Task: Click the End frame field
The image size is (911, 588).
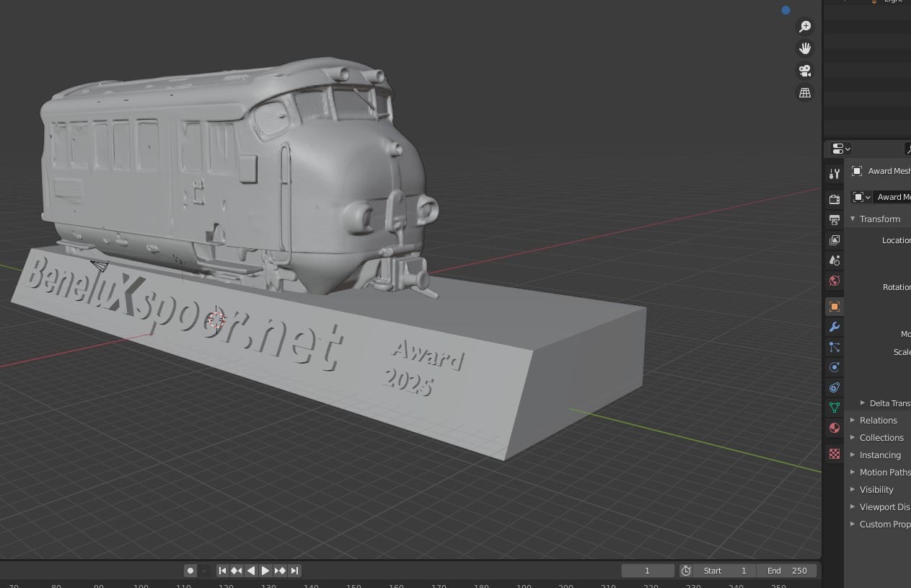Action: 787,571
